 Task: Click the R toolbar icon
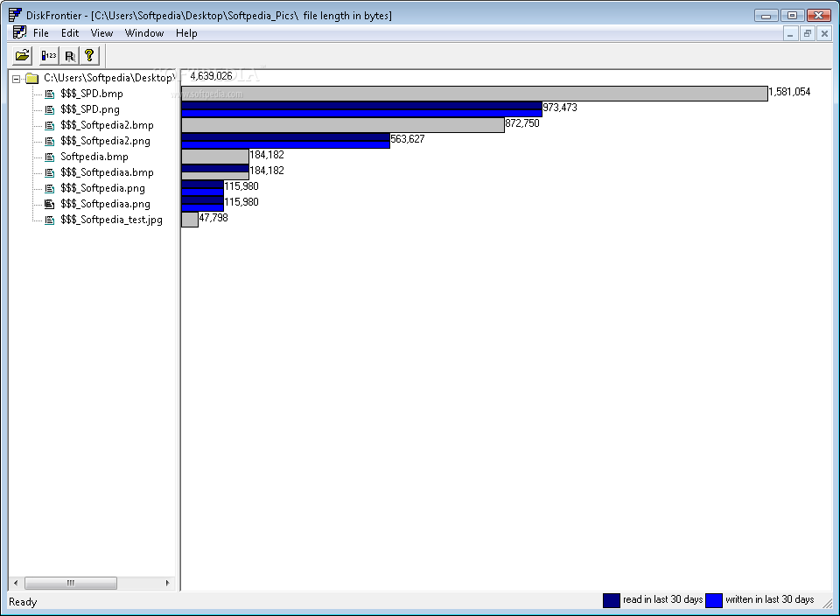(69, 55)
